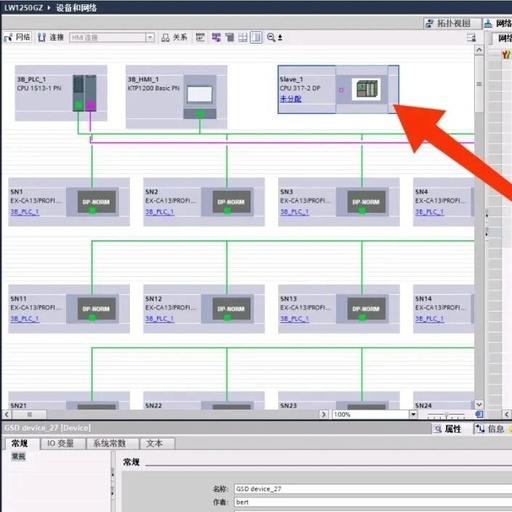Click the 3B_PLC_1 link under SN1

[25, 212]
